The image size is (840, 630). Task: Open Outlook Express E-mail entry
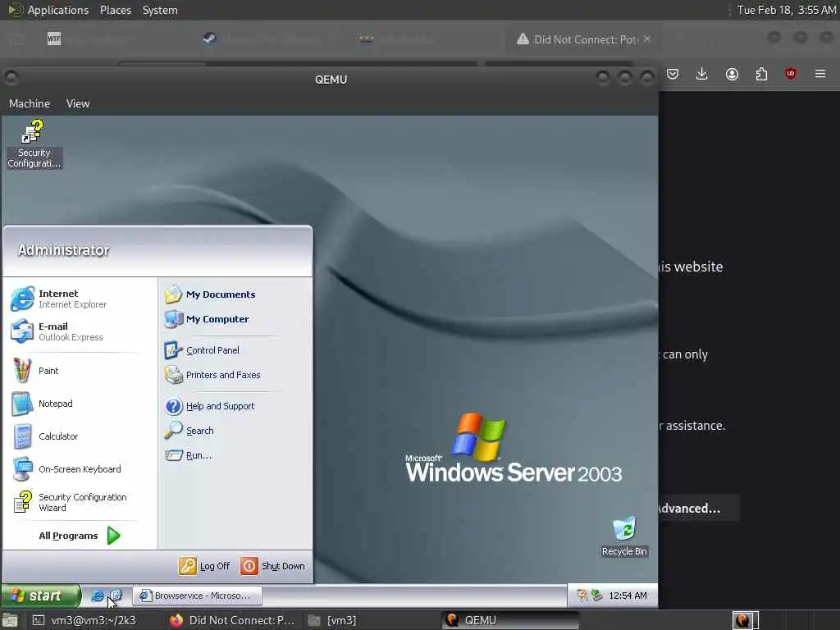(x=80, y=331)
